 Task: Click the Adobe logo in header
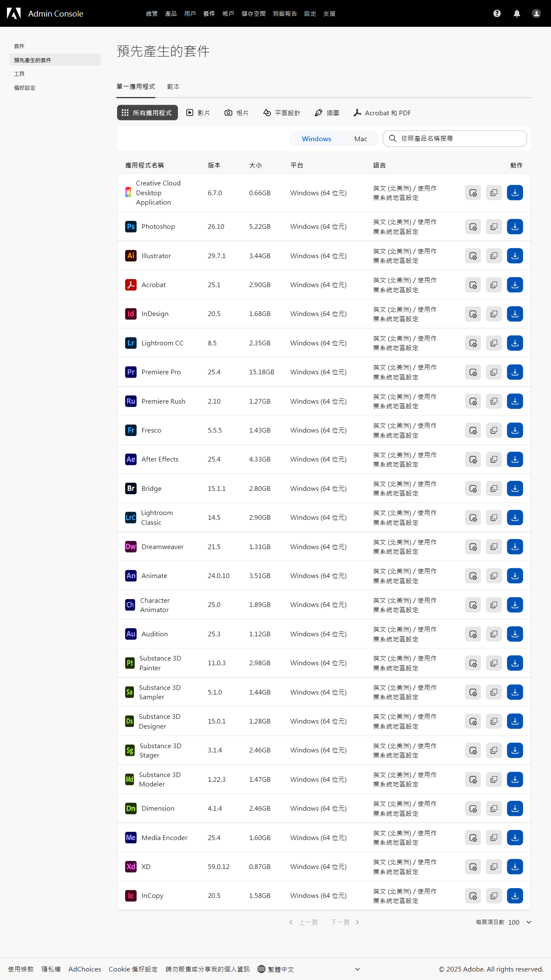pyautogui.click(x=14, y=14)
